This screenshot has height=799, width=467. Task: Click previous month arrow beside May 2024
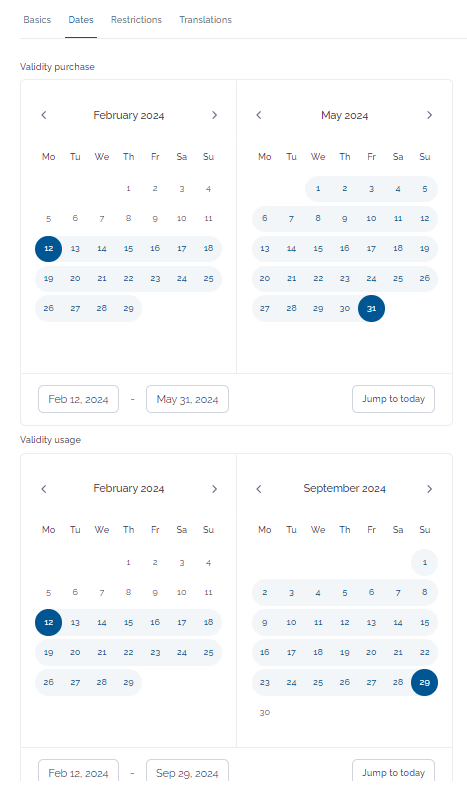(259, 115)
